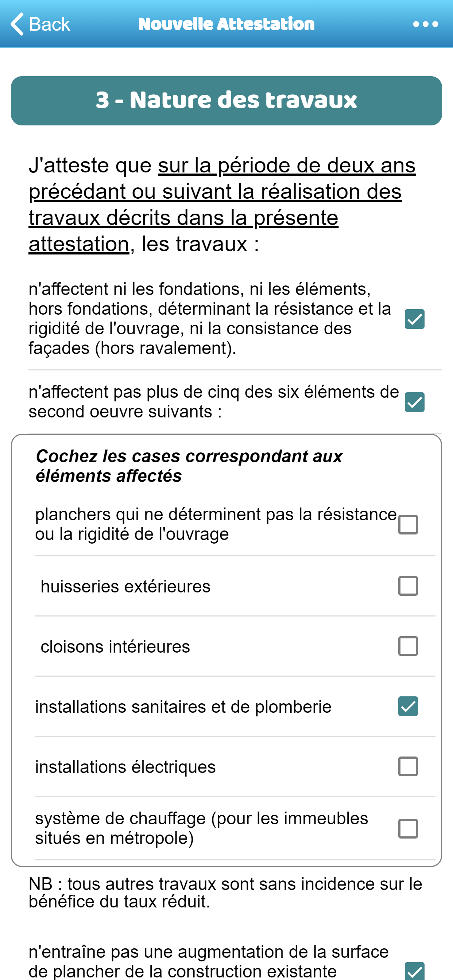Image resolution: width=453 pixels, height=980 pixels.
Task: Uncheck installations sanitaires et de plomberie
Action: (x=408, y=706)
